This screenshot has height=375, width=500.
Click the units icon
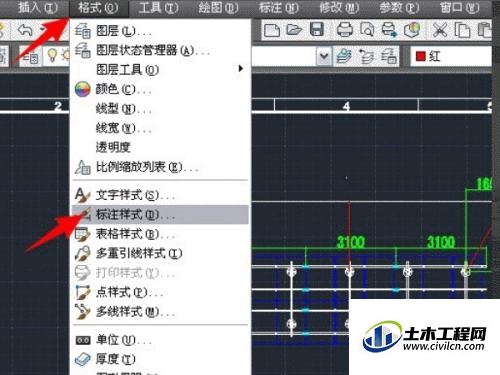82,340
